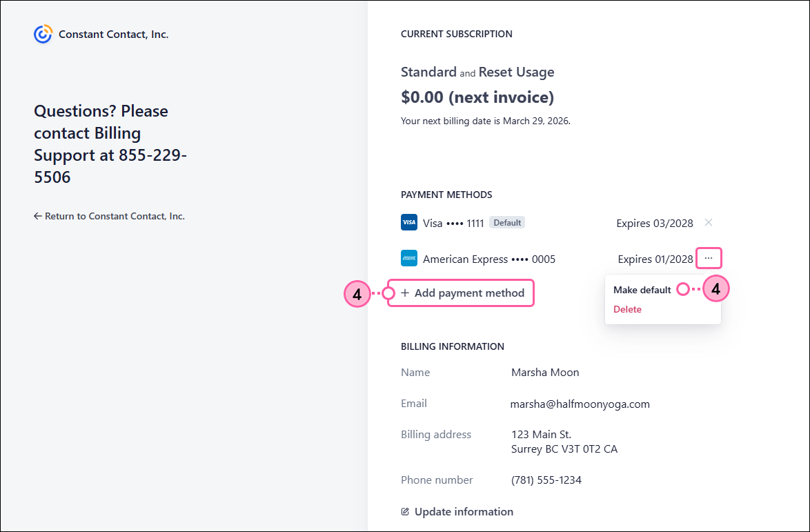Remove the Visa card using the X icon
This screenshot has width=810, height=532.
[x=708, y=222]
